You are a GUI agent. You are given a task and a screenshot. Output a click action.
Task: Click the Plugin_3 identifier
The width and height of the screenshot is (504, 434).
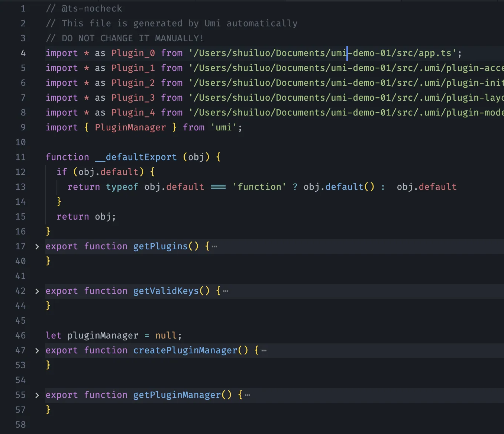pyautogui.click(x=133, y=98)
